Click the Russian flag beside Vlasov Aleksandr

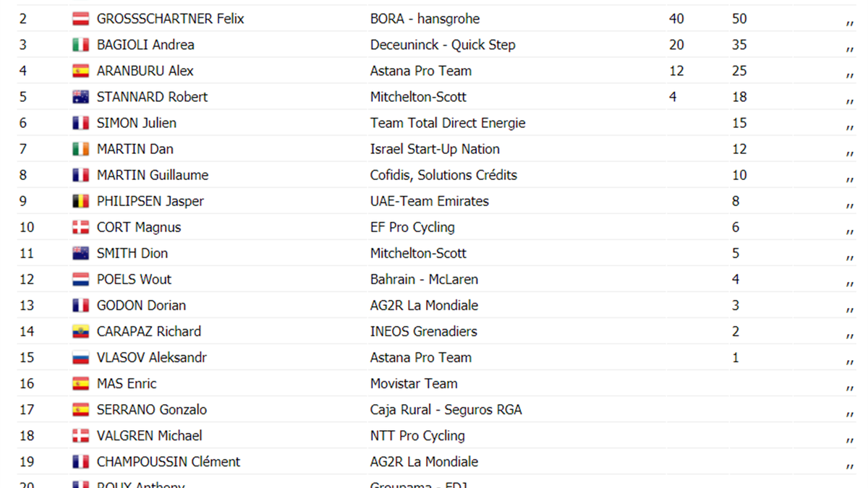(80, 358)
